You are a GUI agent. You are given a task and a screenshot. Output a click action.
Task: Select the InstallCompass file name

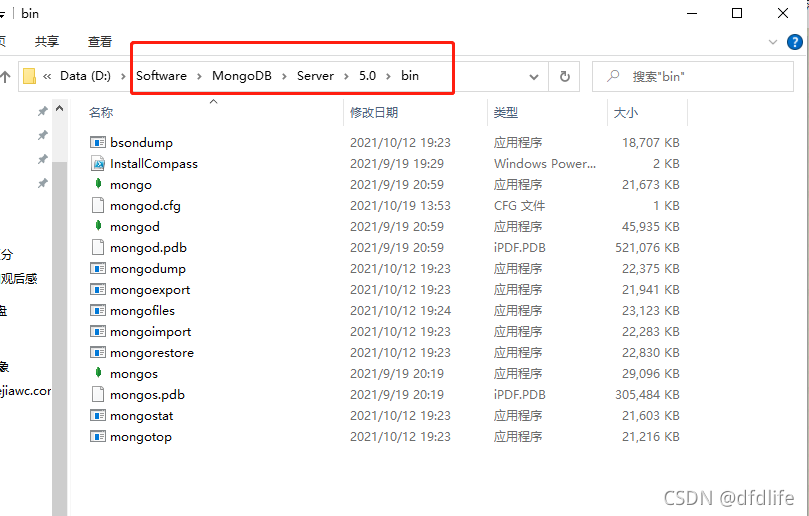click(x=154, y=164)
